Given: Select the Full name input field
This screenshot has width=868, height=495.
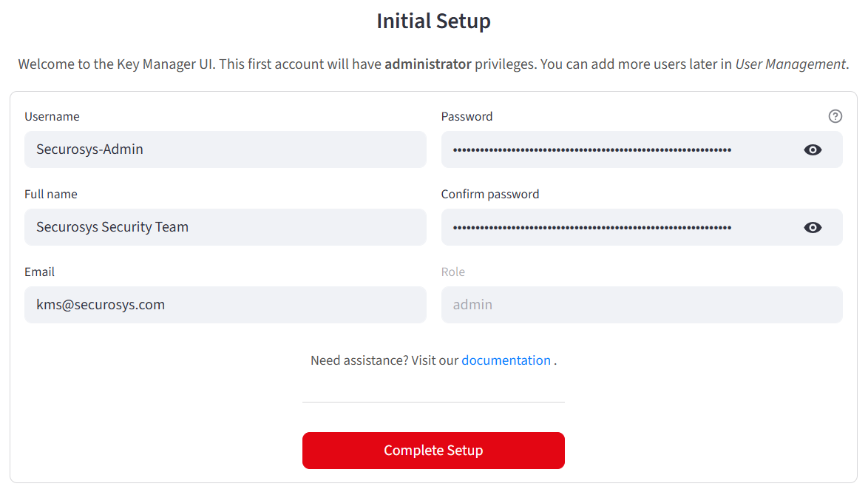Looking at the screenshot, I should [x=226, y=227].
